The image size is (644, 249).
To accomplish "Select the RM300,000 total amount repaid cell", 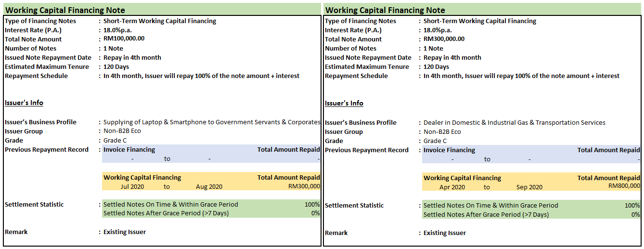I will 304,186.
